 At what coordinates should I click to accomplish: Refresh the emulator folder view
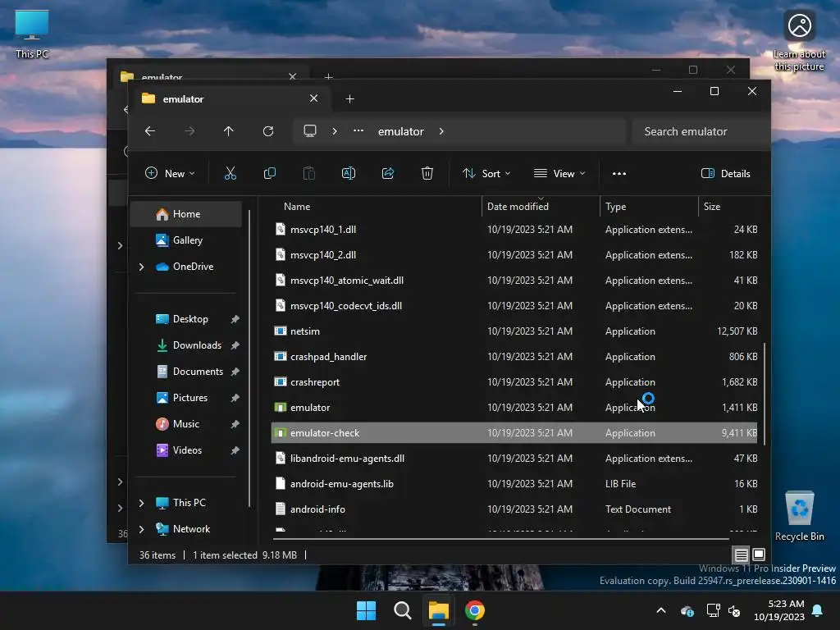pos(268,131)
